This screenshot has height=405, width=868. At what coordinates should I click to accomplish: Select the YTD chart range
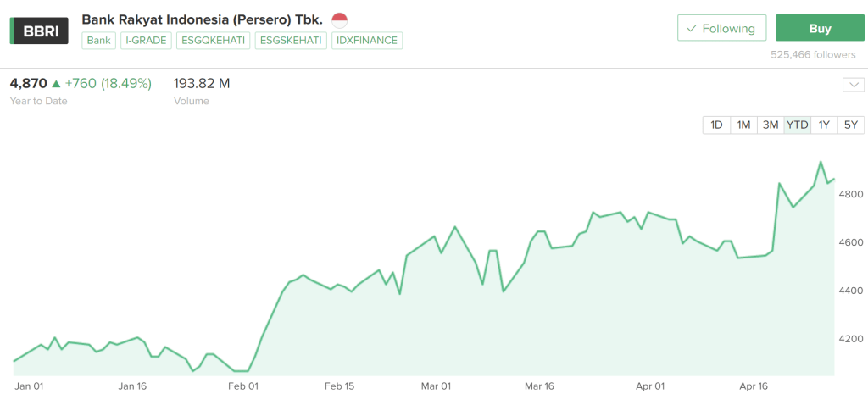tap(798, 125)
